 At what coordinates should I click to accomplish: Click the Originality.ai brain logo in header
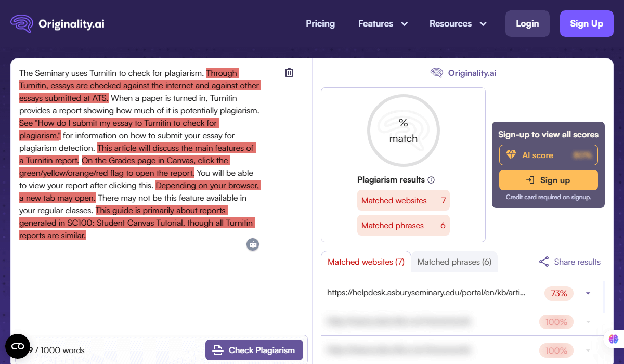22,23
